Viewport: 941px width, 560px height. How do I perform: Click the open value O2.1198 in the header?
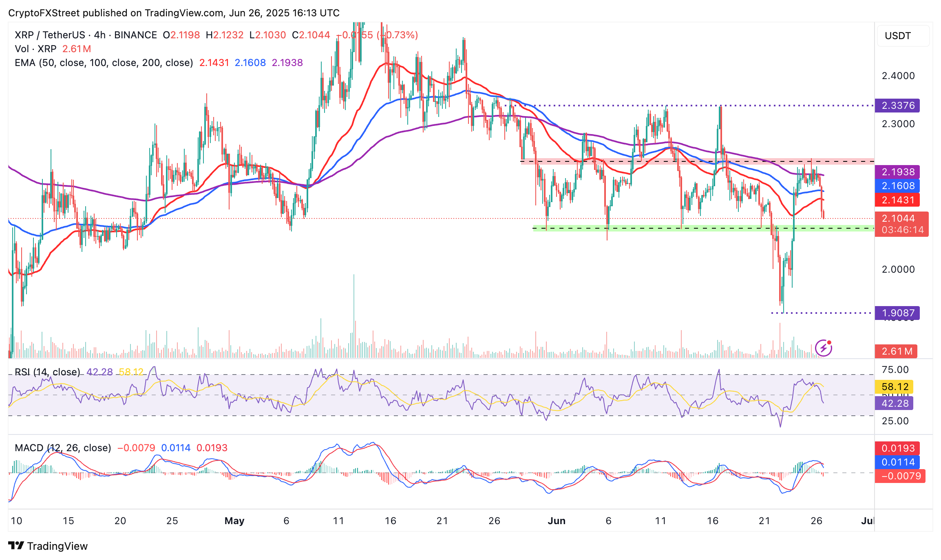181,35
